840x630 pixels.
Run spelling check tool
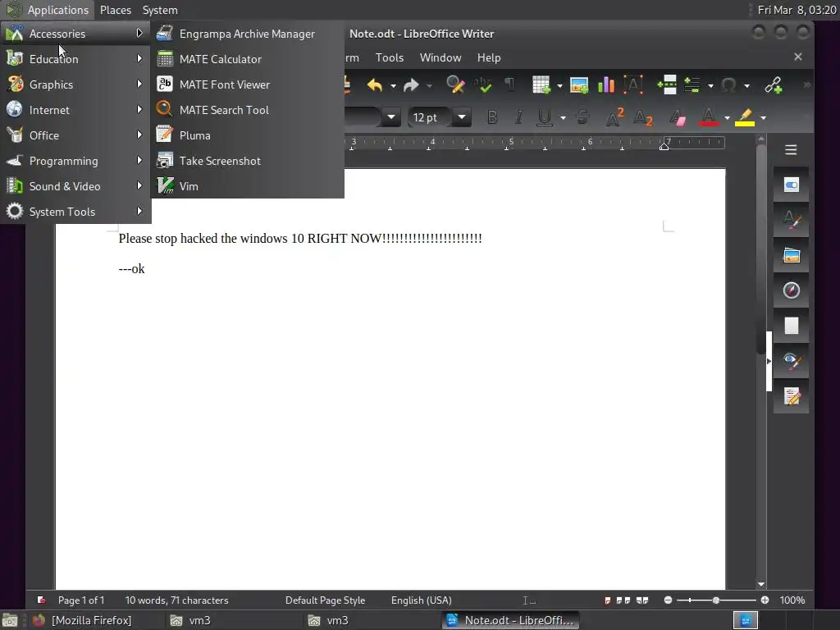click(x=482, y=84)
